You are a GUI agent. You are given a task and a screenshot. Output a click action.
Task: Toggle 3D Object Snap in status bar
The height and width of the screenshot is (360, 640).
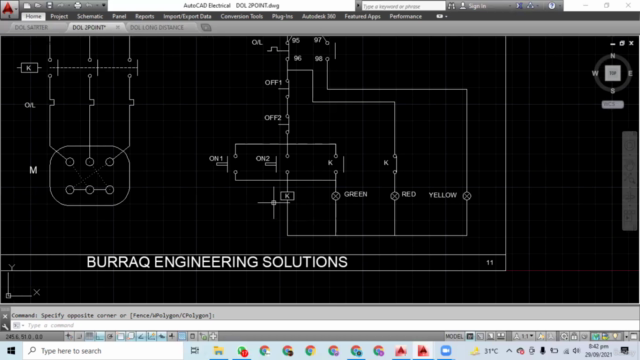(x=131, y=336)
